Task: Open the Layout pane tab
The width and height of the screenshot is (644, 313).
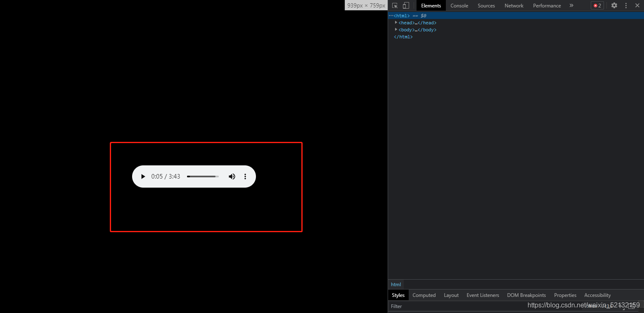Action: coord(451,295)
